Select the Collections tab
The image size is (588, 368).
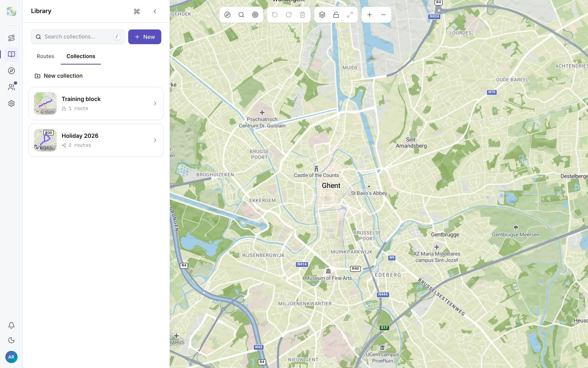coord(81,56)
